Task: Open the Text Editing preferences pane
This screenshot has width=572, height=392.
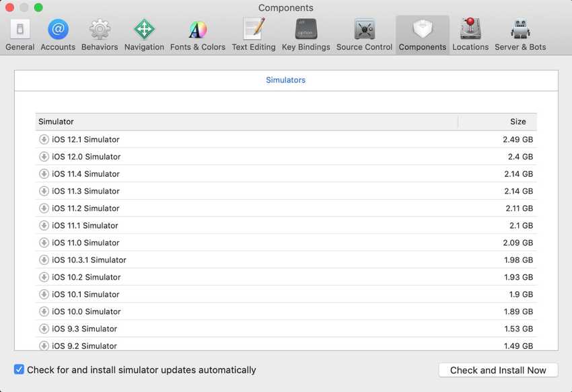Action: tap(254, 36)
